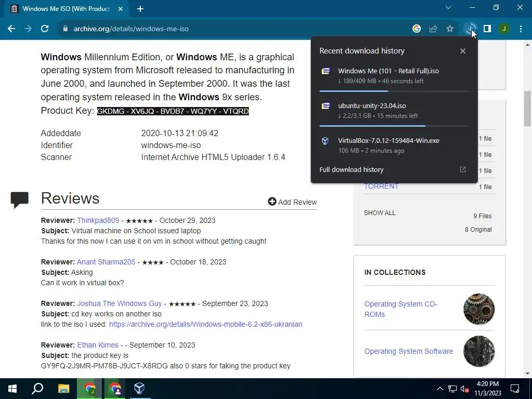The width and height of the screenshot is (532, 399).
Task: Click the highlighted product key text
Action: tap(173, 111)
